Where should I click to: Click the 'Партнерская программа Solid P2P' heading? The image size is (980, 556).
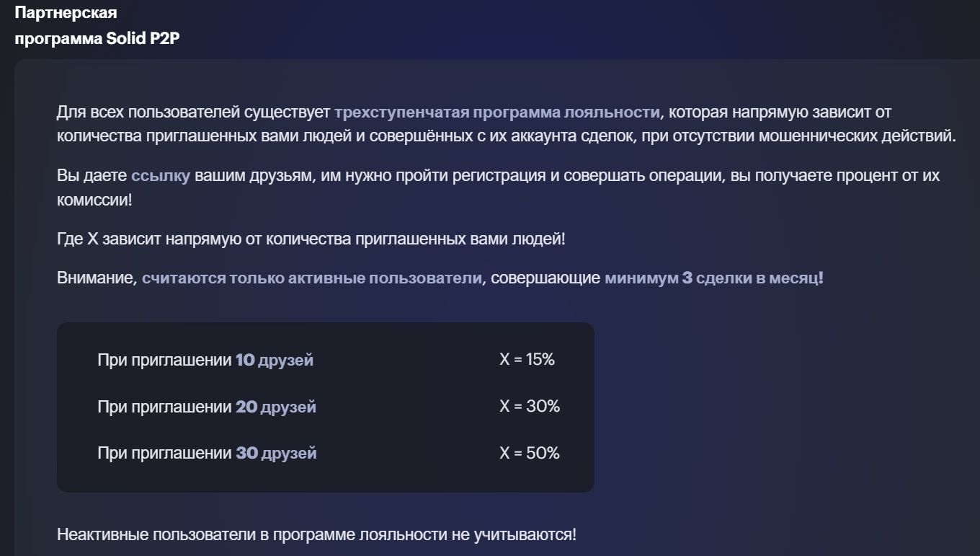(x=97, y=26)
